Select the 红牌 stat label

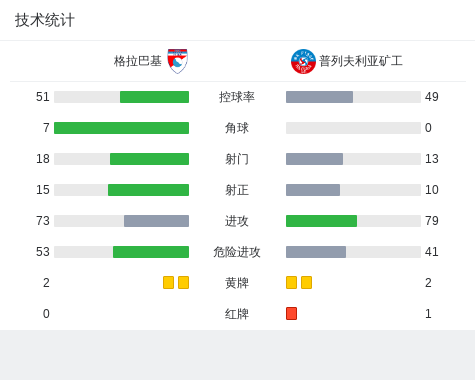[x=237, y=314]
